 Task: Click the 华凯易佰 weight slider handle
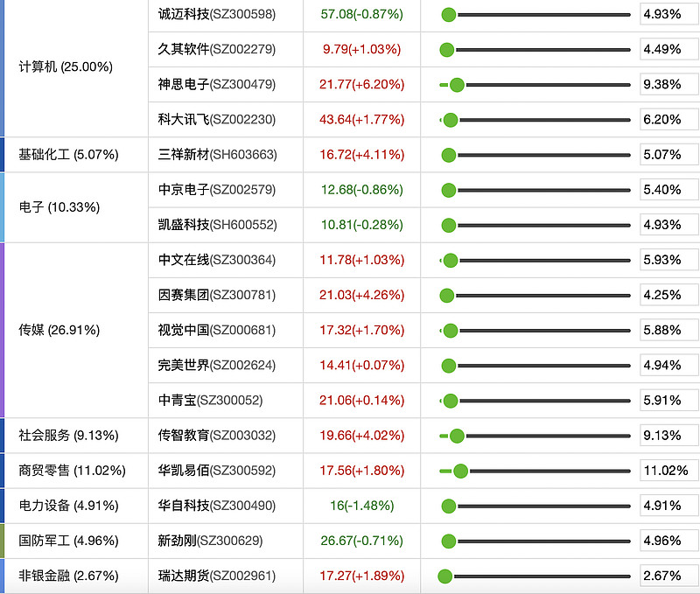(460, 471)
